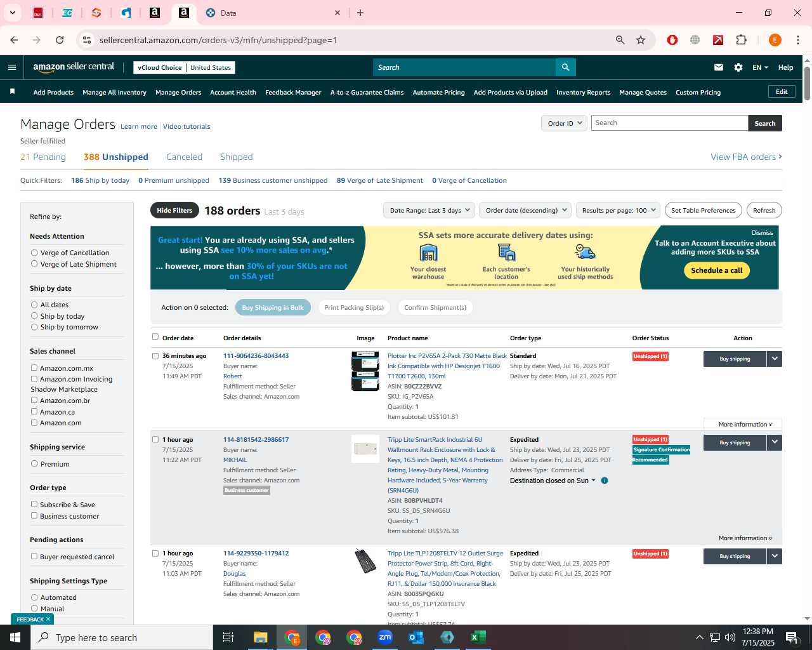Open the Results per page dropdown
Image resolution: width=812 pixels, height=650 pixels.
pyautogui.click(x=618, y=210)
